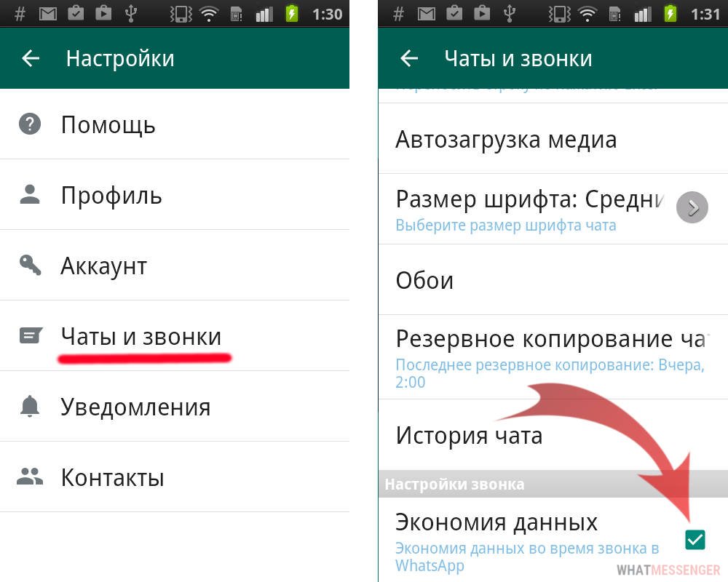Viewport: 728px width, 582px height.
Task: Tap the vibrate mode icon in right status bar
Action: [559, 14]
